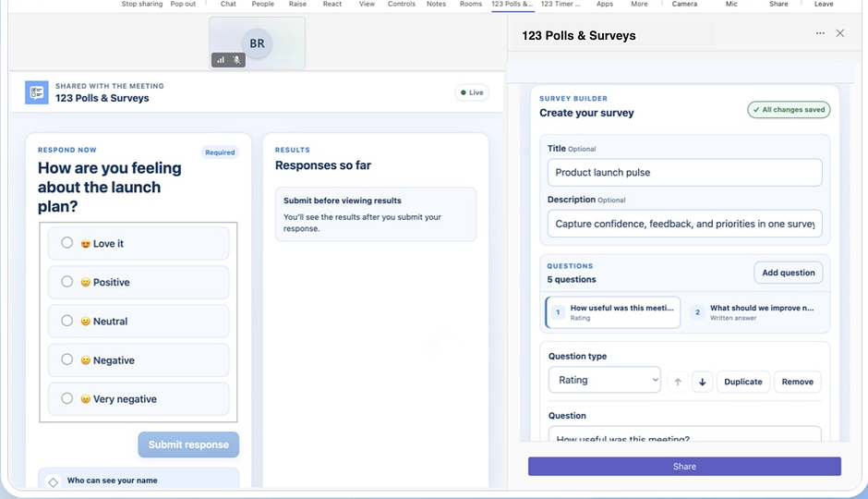Click the Title field Product launch pulse
The image size is (868, 499).
tap(685, 172)
